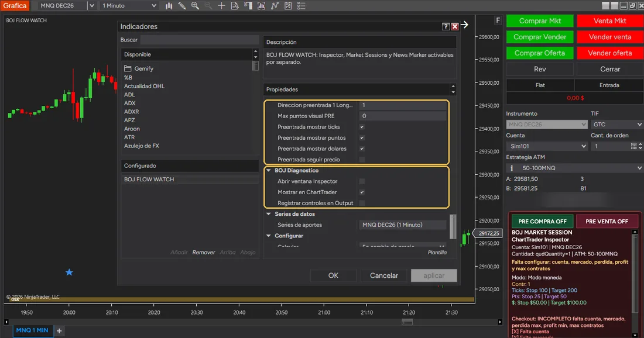Collapse the BOJ Diagnostico section
The height and width of the screenshot is (338, 644).
269,170
